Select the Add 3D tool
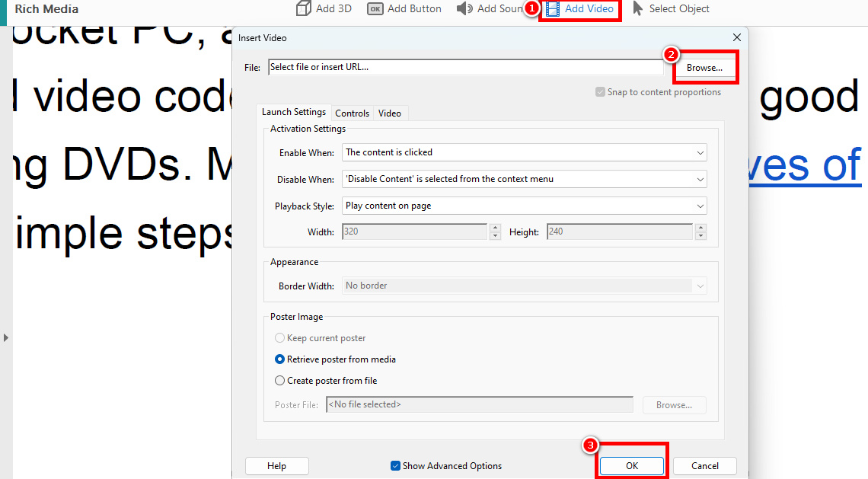Viewport: 868px width, 479px height. (323, 8)
